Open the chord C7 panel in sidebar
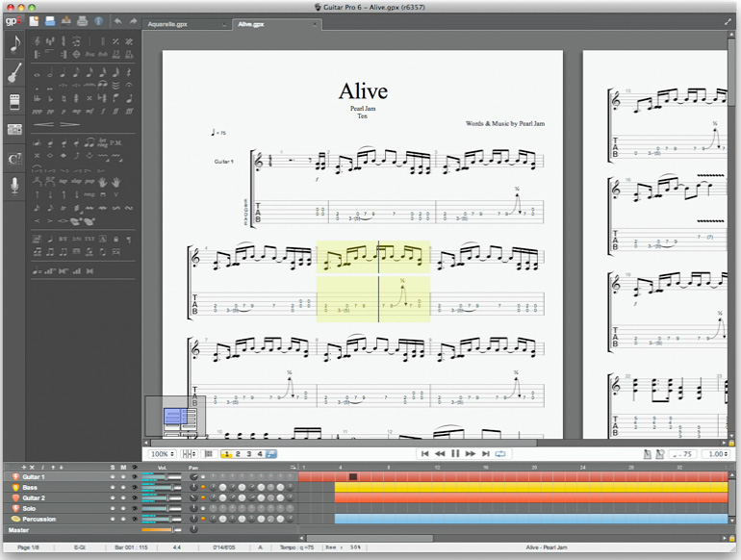 [x=15, y=158]
